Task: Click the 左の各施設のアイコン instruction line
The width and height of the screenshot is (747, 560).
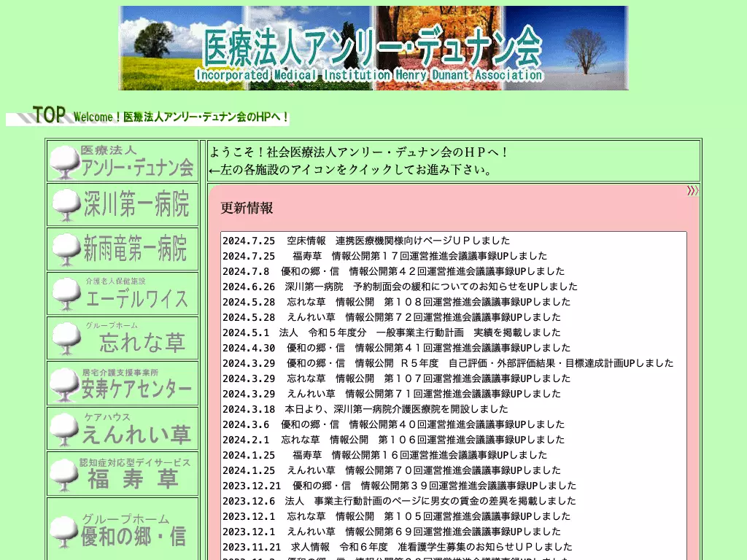Action: pos(352,169)
